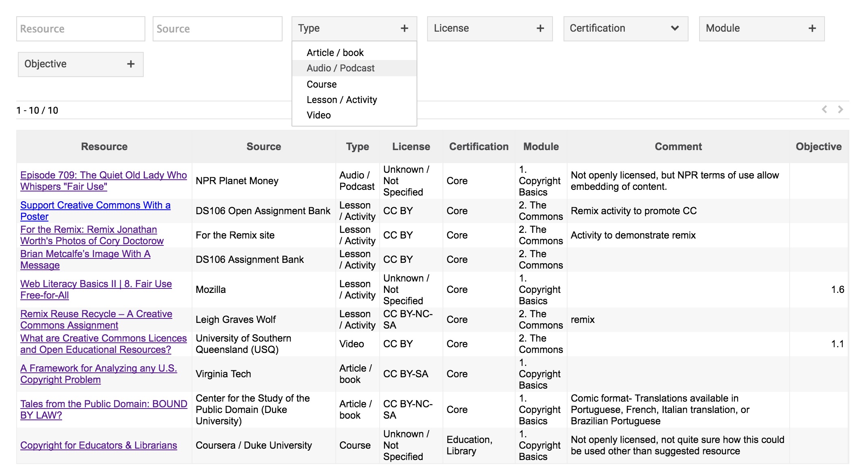Expand the Certification dropdown chevron
868x473 pixels.
point(675,28)
